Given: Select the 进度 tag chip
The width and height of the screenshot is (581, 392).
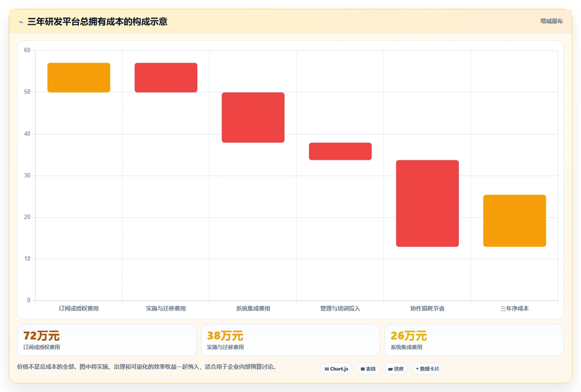Looking at the screenshot, I should pyautogui.click(x=395, y=369).
